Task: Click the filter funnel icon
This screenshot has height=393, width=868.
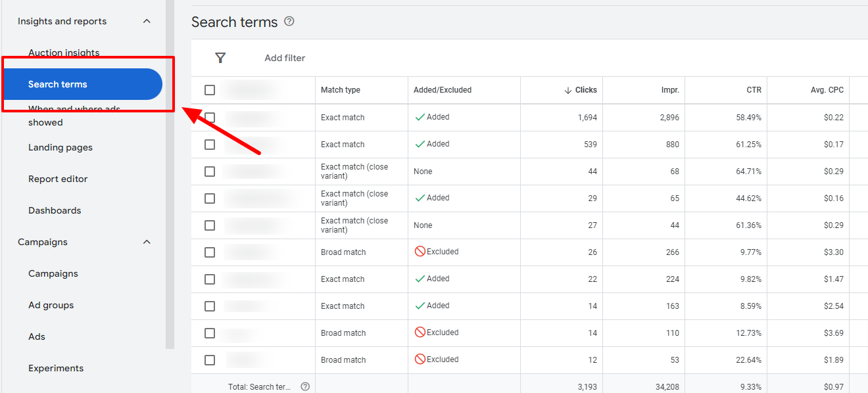Action: (x=220, y=58)
